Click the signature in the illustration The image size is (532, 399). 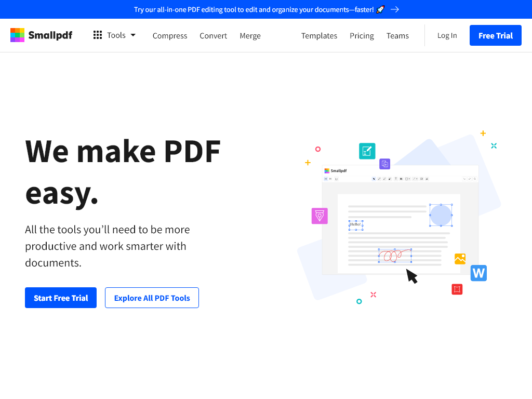395,256
